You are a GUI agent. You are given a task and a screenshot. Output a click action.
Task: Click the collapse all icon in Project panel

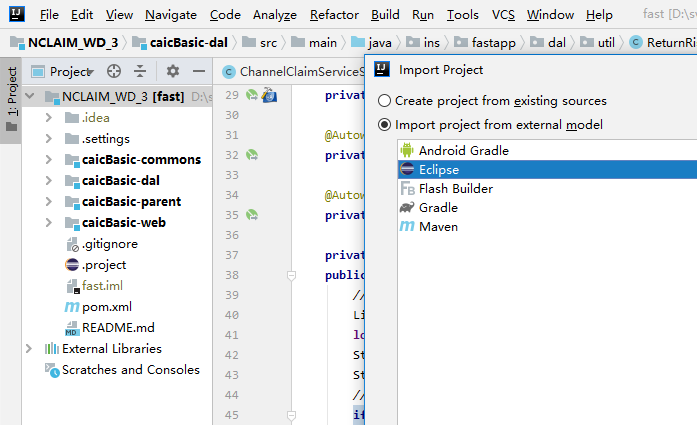point(140,71)
